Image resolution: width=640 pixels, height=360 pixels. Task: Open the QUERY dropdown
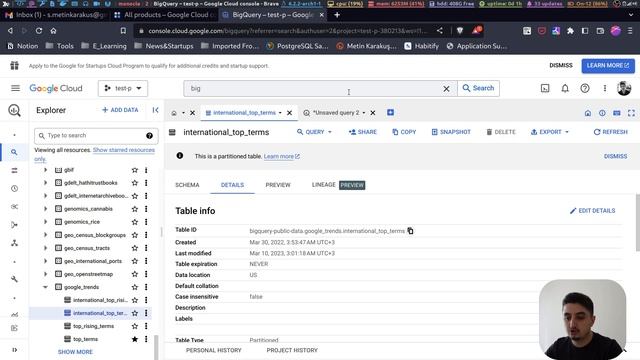(x=314, y=132)
